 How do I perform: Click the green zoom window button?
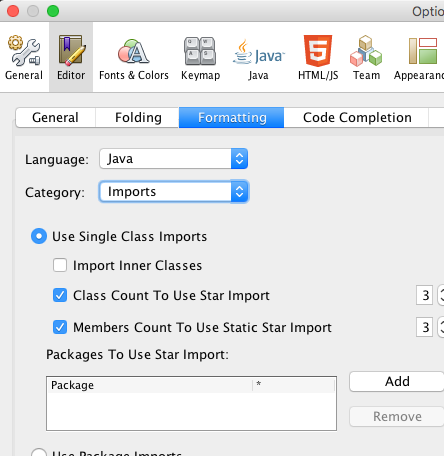[x=53, y=11]
